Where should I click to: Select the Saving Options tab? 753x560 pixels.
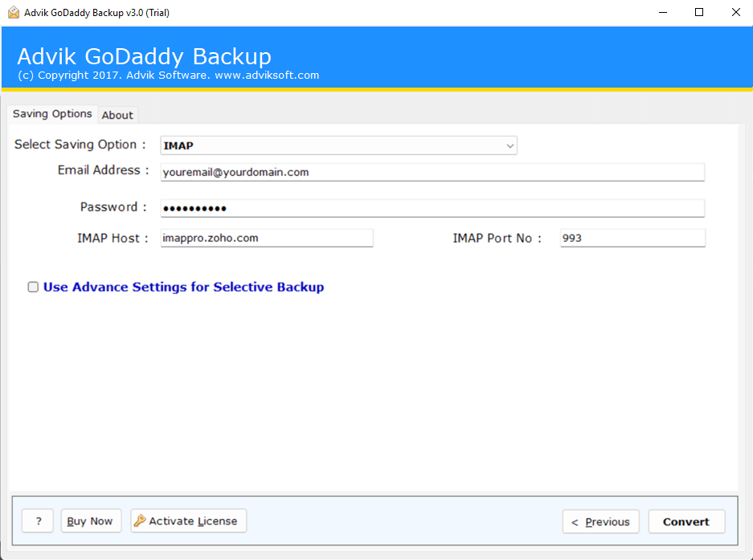[52, 114]
